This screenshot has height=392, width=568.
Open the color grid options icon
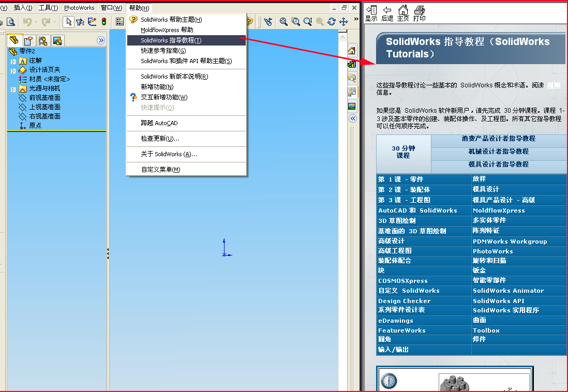point(119,22)
